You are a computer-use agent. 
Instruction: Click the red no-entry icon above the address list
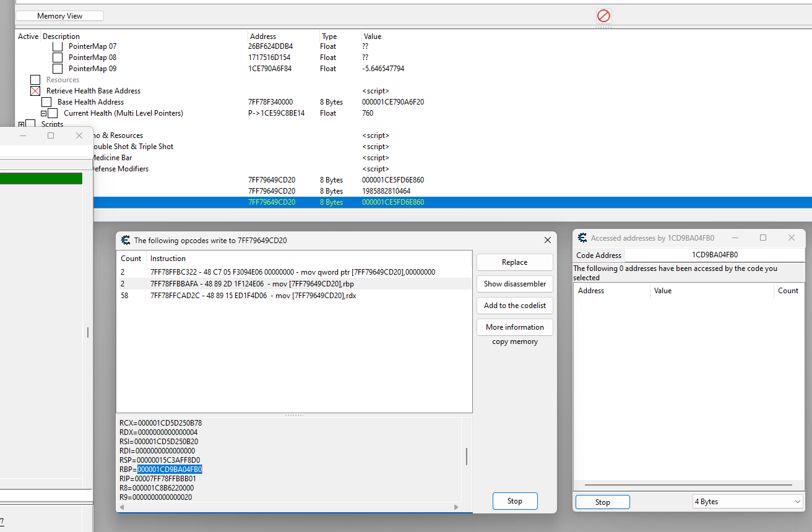603,16
